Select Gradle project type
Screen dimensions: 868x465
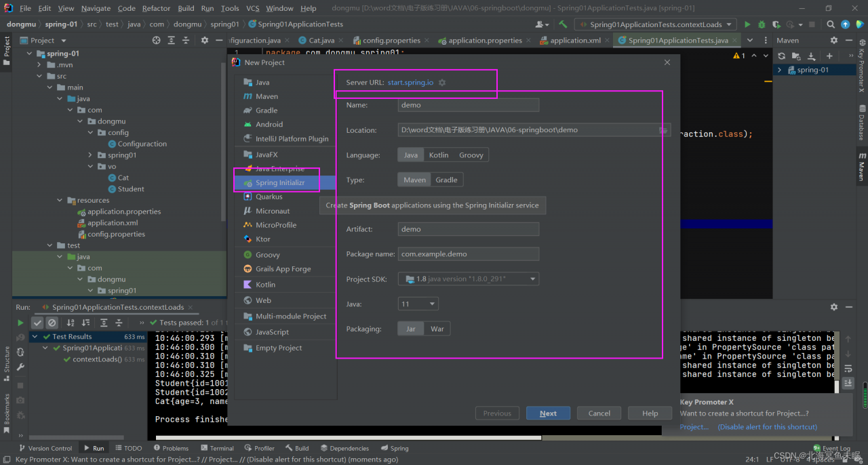446,180
